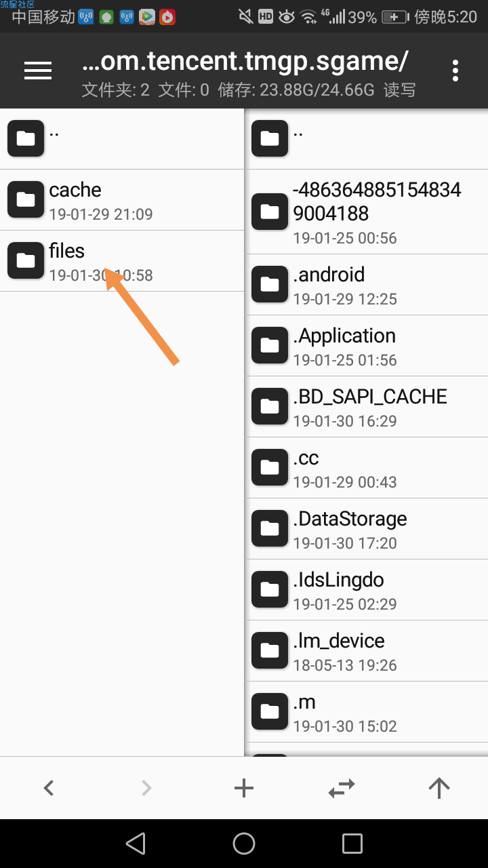The width and height of the screenshot is (488, 868).
Task: Go to parent directory in left panel
Action: [122, 139]
